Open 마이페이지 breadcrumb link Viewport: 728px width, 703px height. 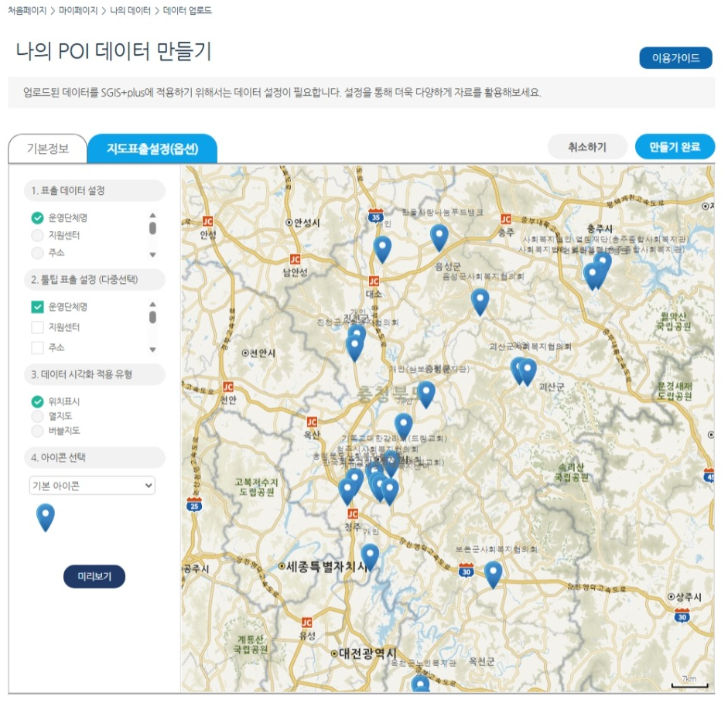pos(78,10)
